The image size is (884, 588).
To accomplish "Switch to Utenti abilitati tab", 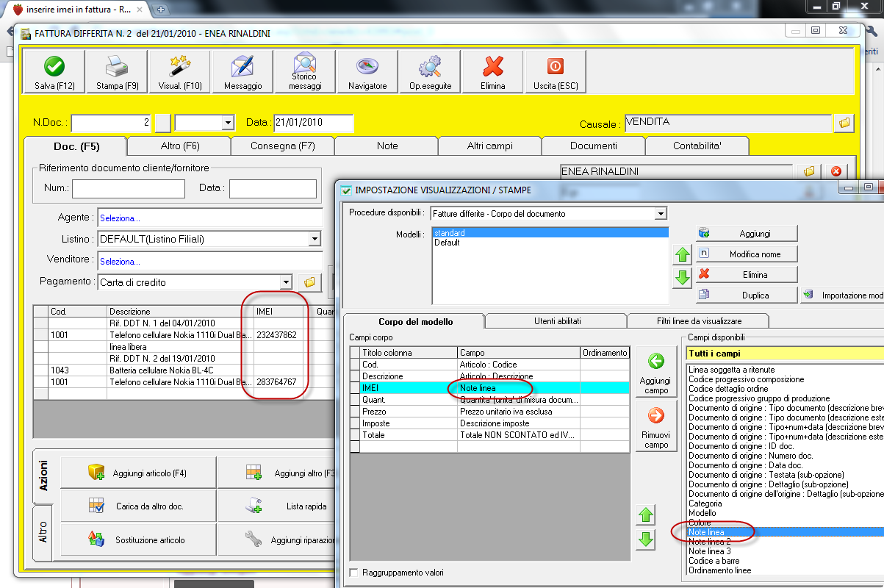I will (557, 321).
